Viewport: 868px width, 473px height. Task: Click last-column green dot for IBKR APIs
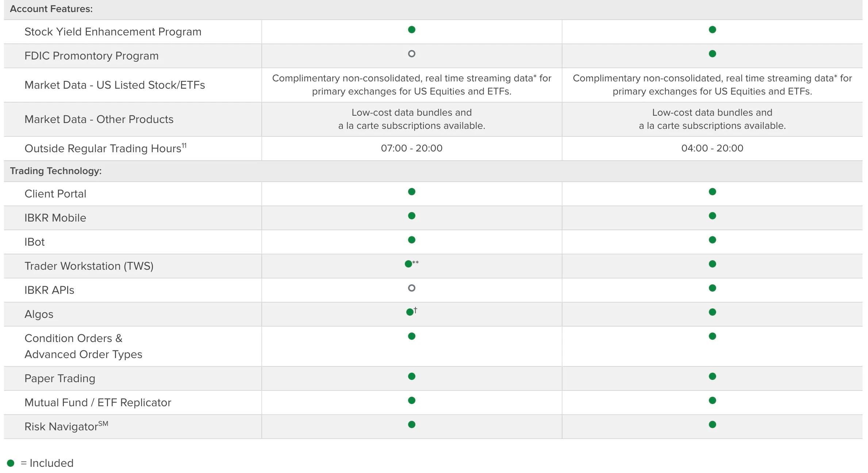pyautogui.click(x=712, y=288)
